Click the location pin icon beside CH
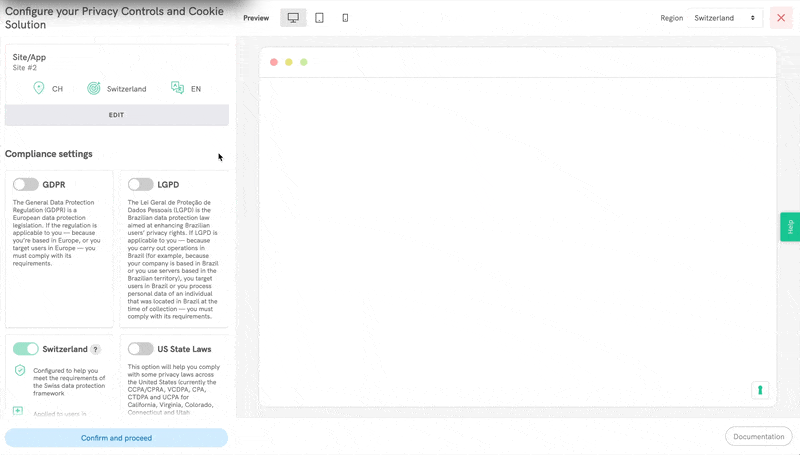The height and width of the screenshot is (455, 800). [39, 88]
